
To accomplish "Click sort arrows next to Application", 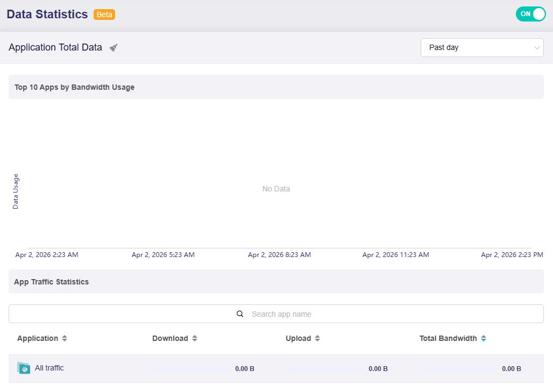I will (x=65, y=339).
